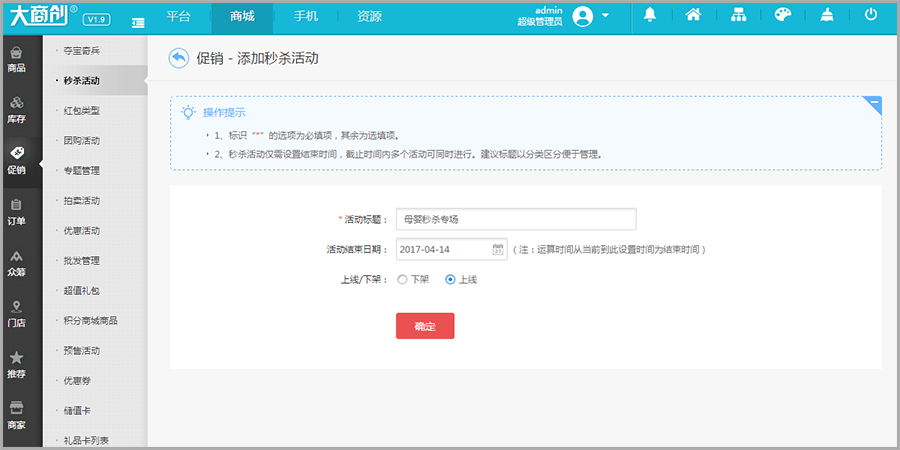Switch to the 商城 top tab

[242, 17]
